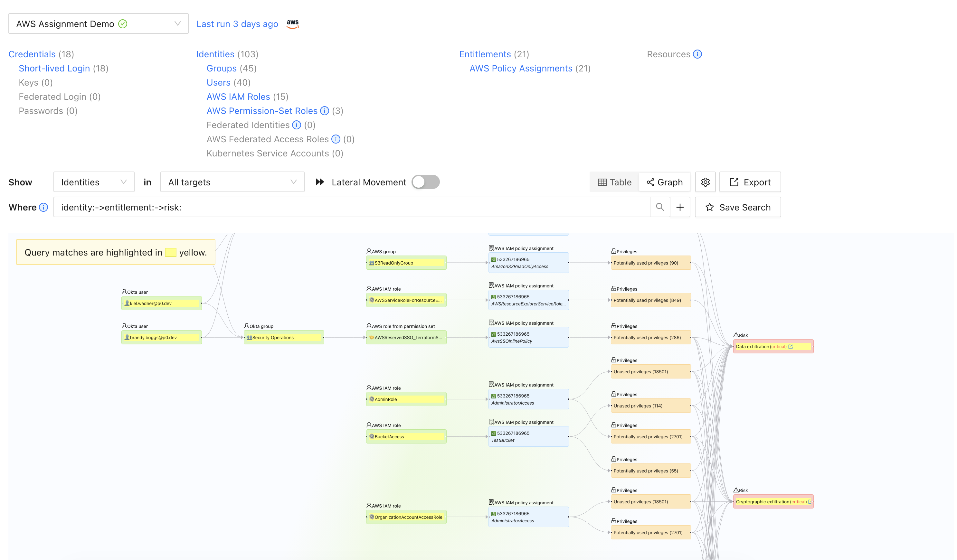Open the Entitlements link

pos(485,54)
